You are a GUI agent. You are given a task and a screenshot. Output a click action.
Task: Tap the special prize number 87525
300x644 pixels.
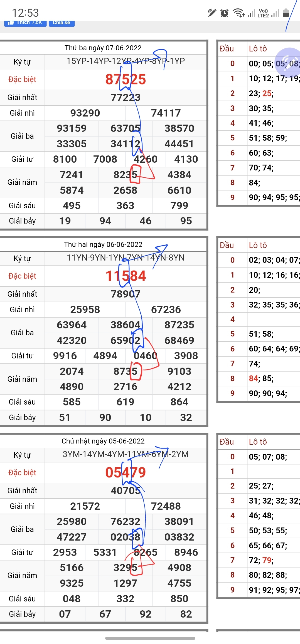coord(126,79)
